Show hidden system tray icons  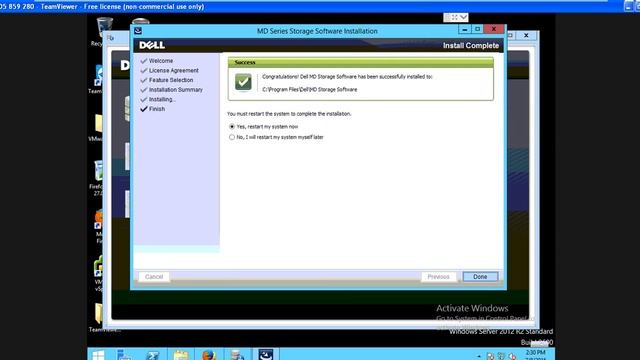479,356
